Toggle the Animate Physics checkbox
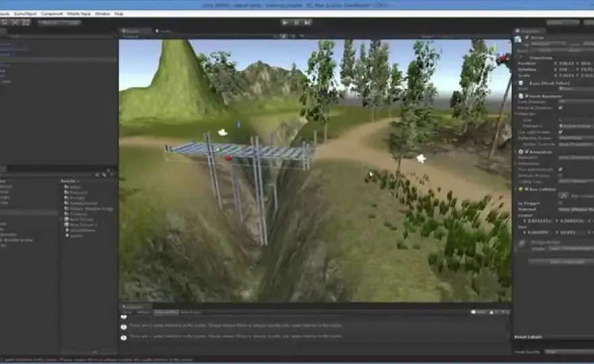Viewport: 594px width, 364px height. point(560,175)
